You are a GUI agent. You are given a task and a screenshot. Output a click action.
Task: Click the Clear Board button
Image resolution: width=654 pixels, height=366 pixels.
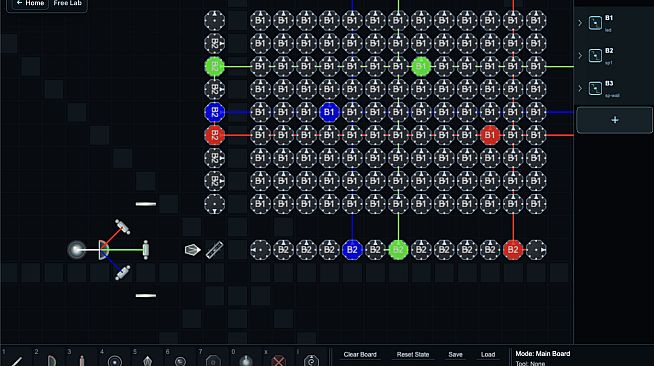click(360, 355)
